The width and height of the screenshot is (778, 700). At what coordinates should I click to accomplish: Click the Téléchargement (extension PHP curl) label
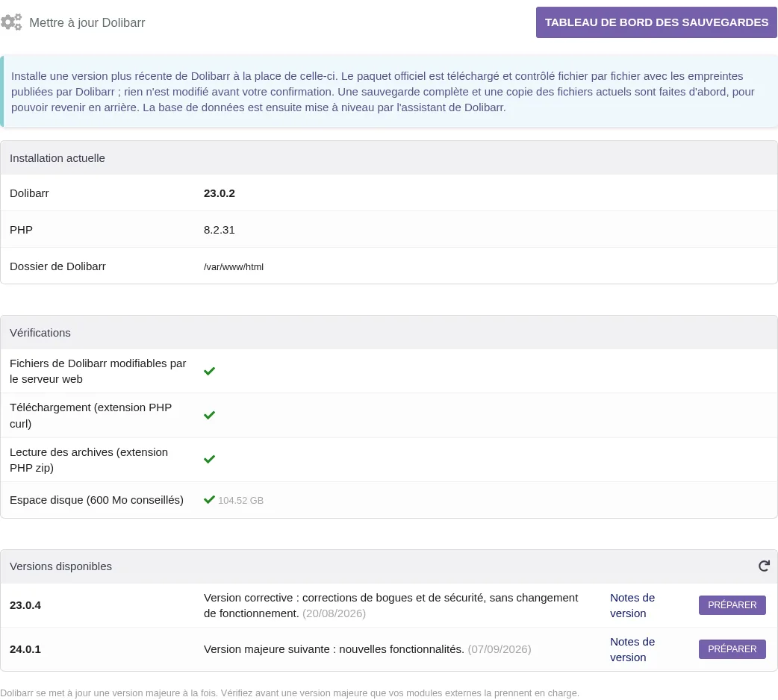tap(90, 416)
